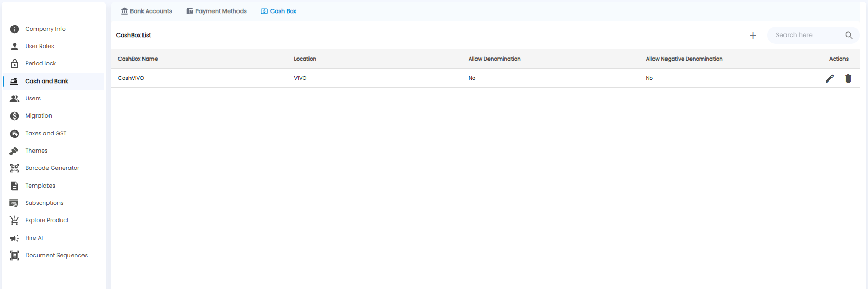Sort by CashBox Name column header
The width and height of the screenshot is (868, 289).
138,59
